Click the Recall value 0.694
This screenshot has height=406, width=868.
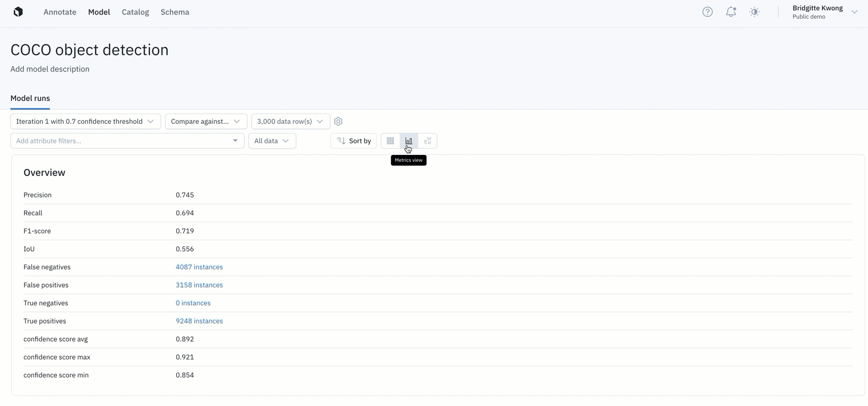(x=185, y=213)
